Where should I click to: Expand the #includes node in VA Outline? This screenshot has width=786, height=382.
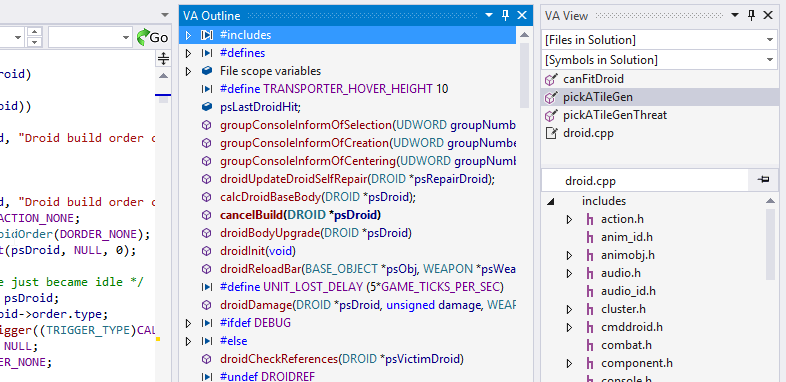[188, 35]
